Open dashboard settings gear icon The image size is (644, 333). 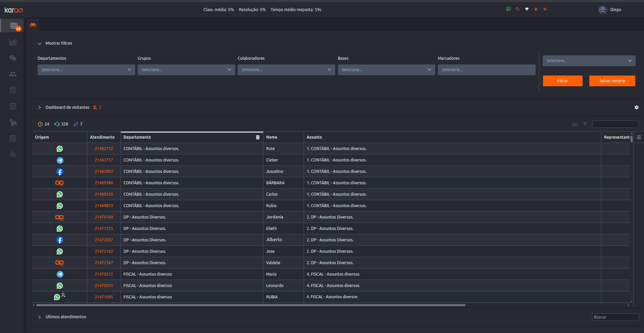[x=636, y=107]
